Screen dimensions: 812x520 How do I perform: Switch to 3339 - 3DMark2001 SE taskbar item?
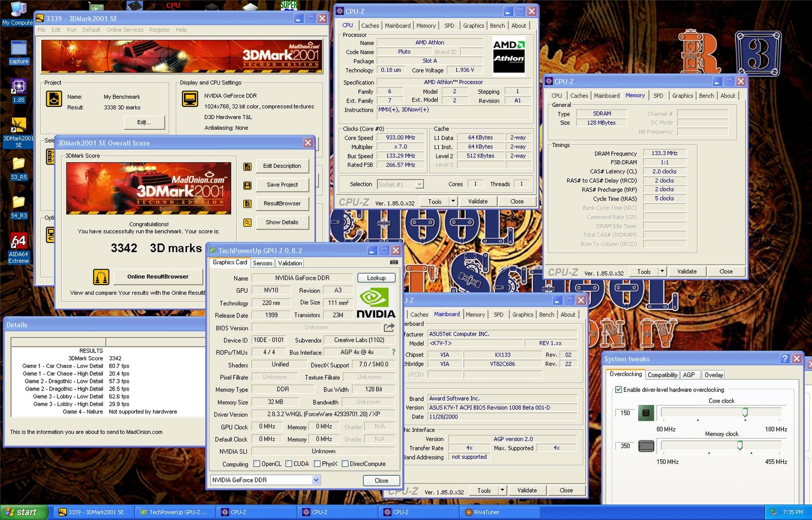(x=93, y=512)
